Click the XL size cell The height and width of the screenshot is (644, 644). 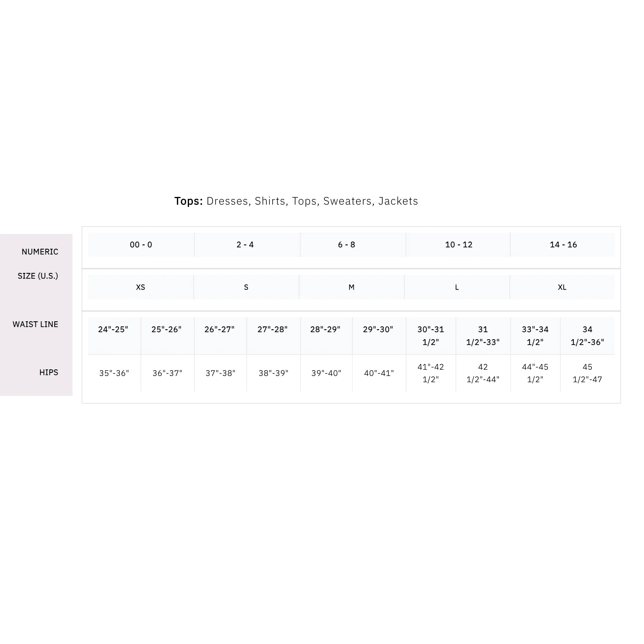pyautogui.click(x=562, y=287)
